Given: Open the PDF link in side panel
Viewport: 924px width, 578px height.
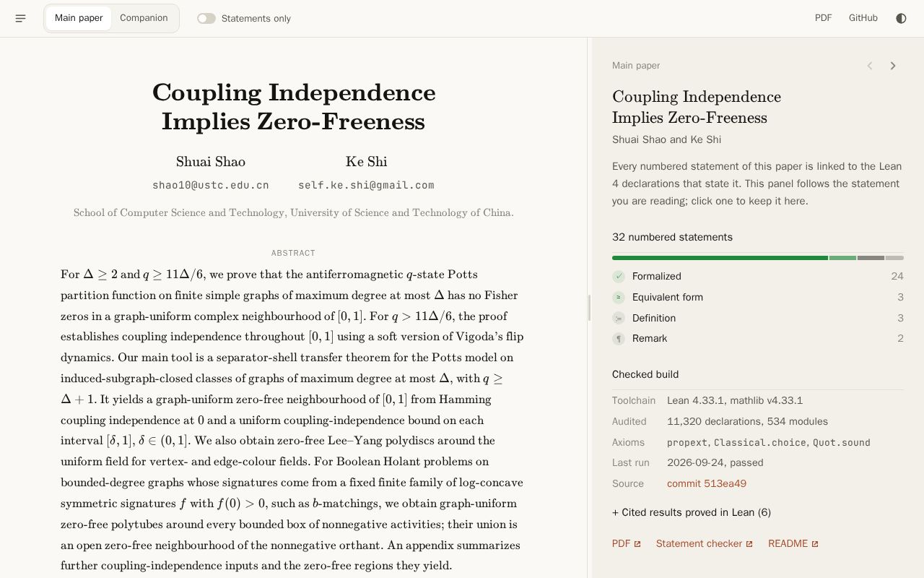Looking at the screenshot, I should (627, 543).
